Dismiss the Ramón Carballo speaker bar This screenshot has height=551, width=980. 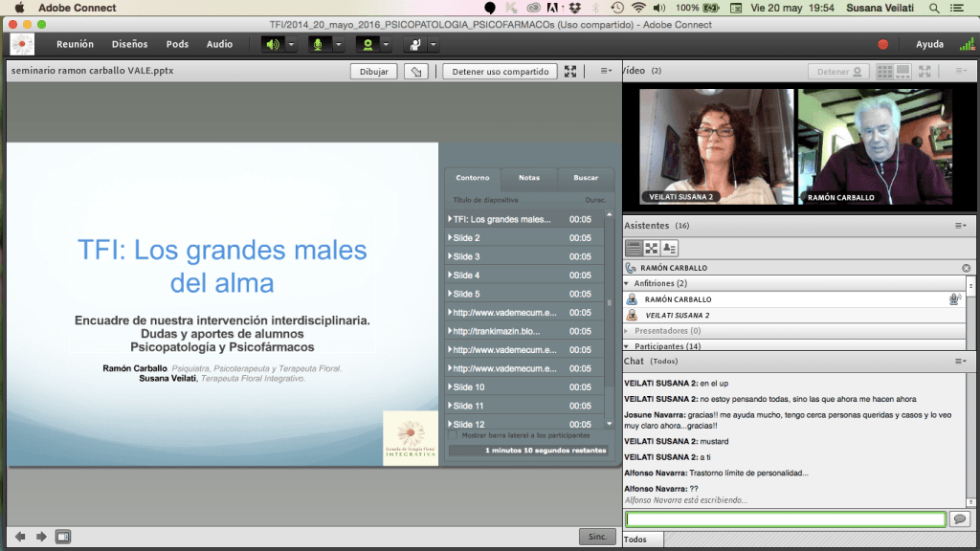coord(967,268)
